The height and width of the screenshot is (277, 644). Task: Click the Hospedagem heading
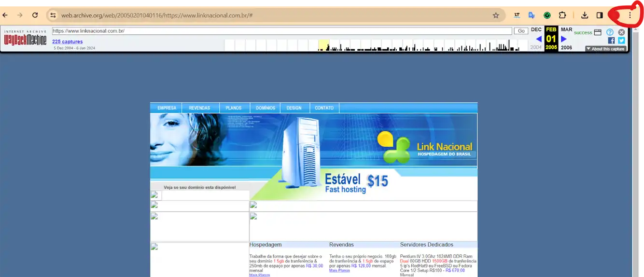tap(266, 245)
